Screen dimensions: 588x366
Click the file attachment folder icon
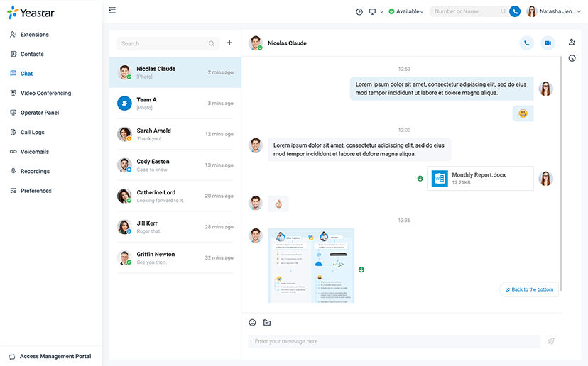pos(267,323)
